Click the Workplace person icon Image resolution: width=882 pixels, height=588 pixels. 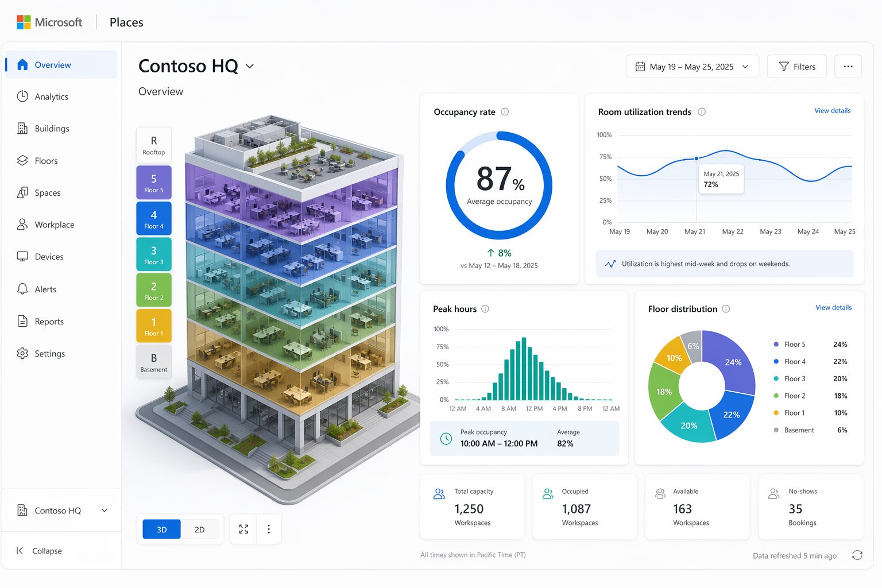pos(22,225)
